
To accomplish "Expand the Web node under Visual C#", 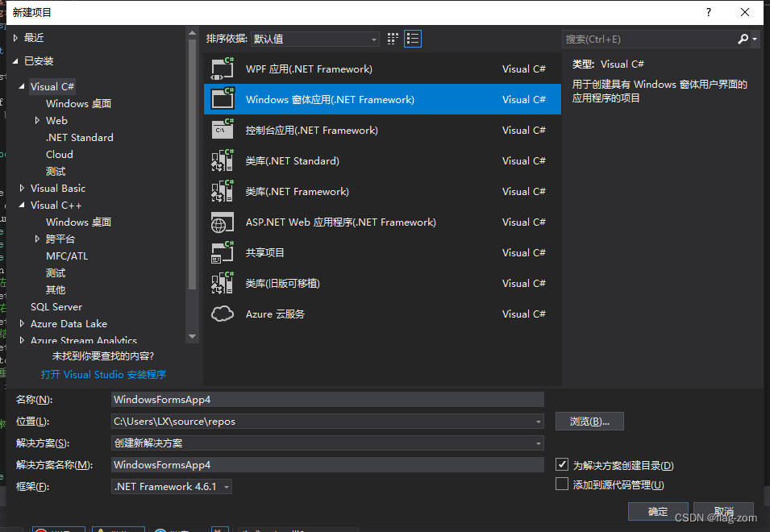I will click(37, 120).
